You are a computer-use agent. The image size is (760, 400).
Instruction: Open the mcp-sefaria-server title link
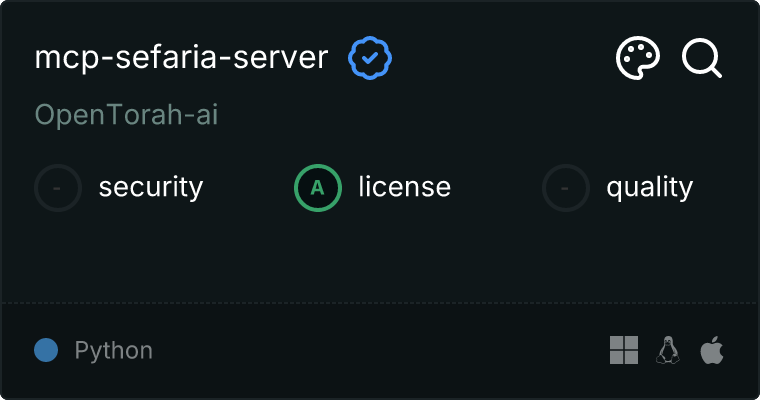[181, 59]
